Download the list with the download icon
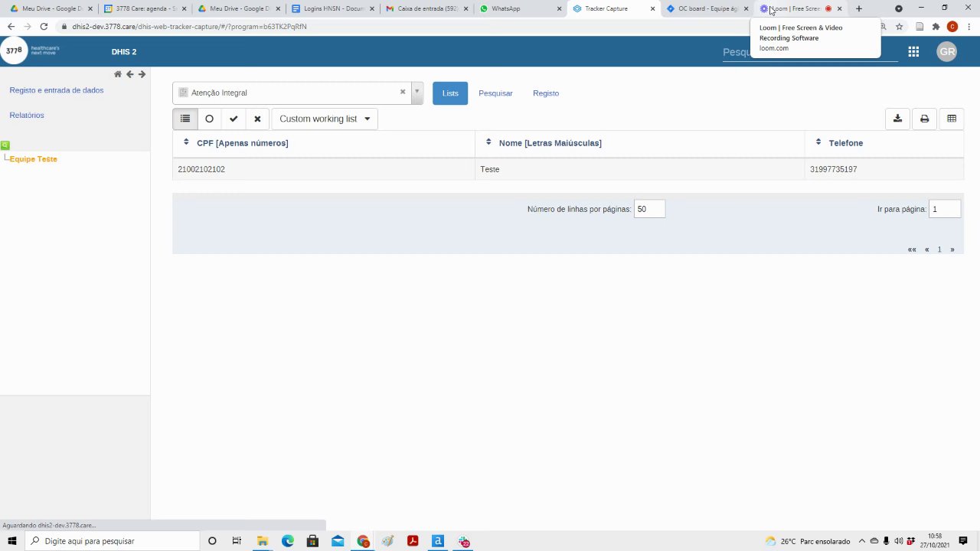Screen dimensions: 980x551 click(897, 119)
